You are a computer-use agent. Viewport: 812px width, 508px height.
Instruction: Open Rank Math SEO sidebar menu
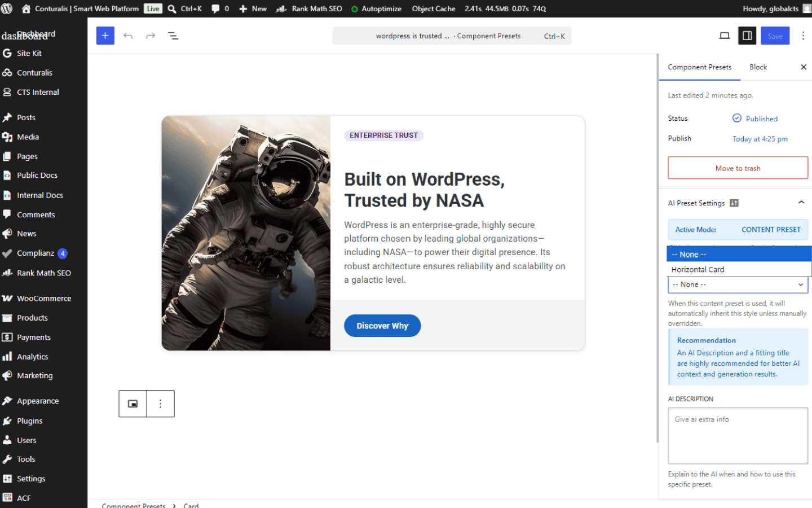[x=43, y=273]
